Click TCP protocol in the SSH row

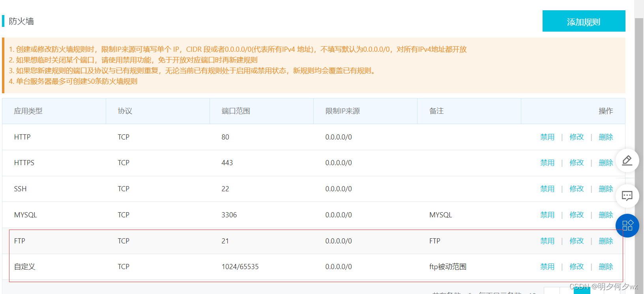124,189
